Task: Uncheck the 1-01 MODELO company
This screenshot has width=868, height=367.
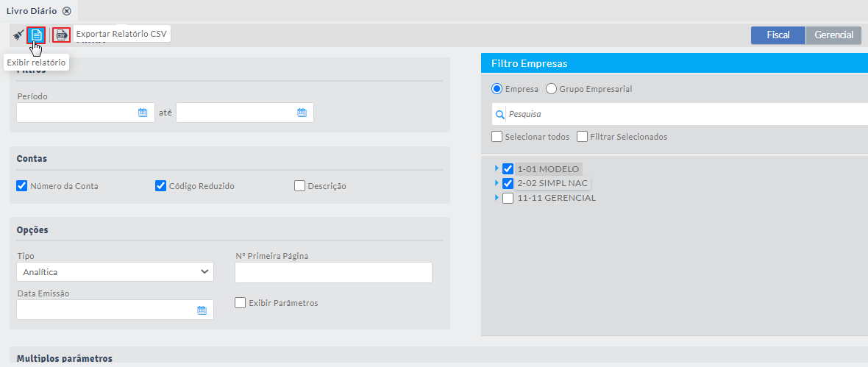Action: coord(508,169)
